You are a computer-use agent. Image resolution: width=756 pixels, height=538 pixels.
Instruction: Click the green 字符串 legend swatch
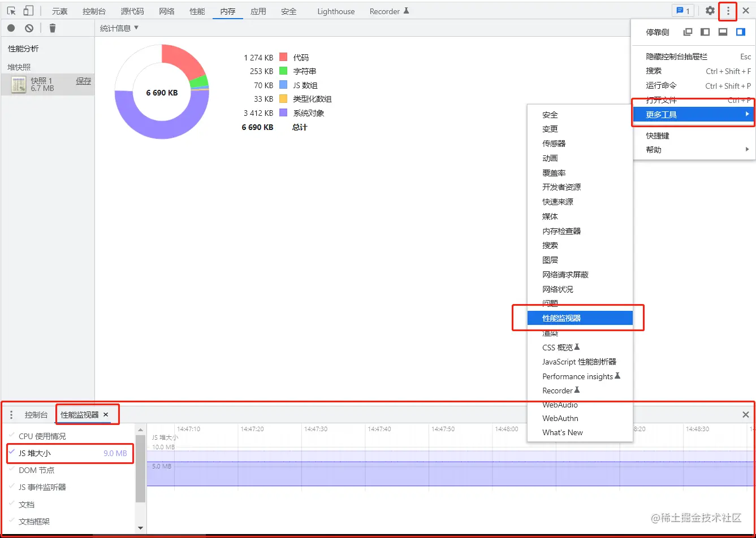click(283, 71)
